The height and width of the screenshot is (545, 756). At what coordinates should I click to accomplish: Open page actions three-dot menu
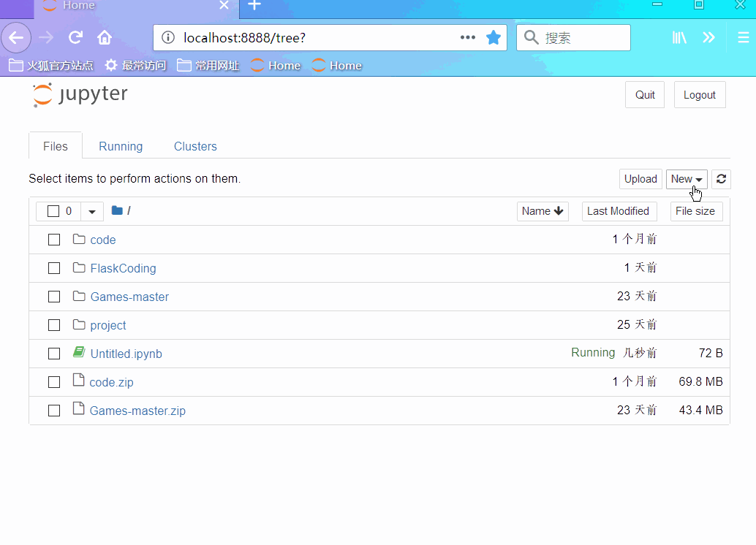click(467, 37)
